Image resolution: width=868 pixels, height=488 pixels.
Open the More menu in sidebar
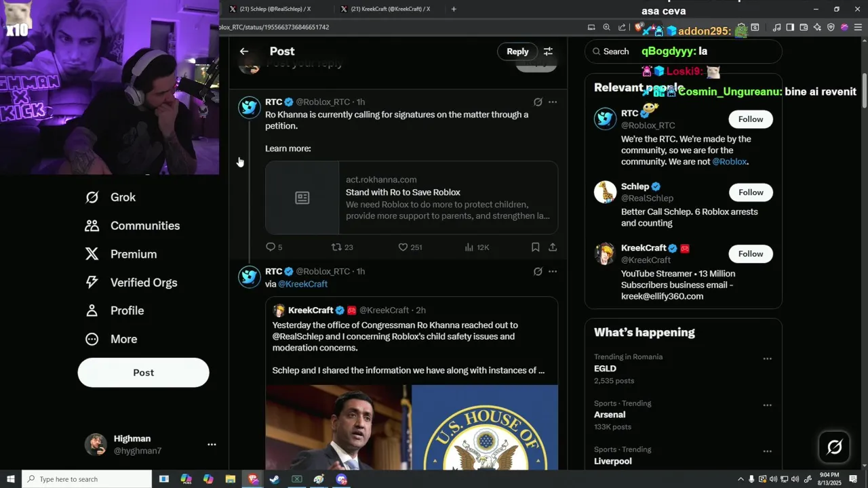click(111, 339)
